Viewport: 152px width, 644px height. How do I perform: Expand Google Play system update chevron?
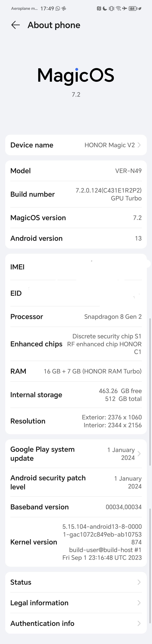point(139,454)
